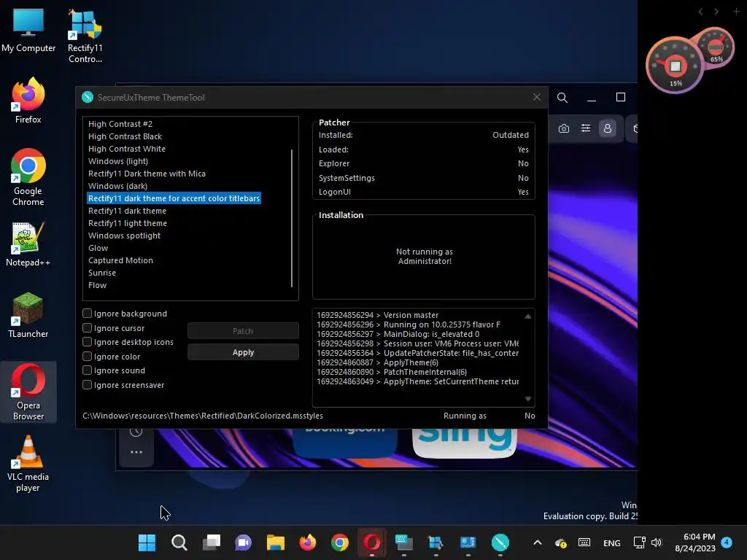The width and height of the screenshot is (747, 560).
Task: Open the volume control in tray
Action: pyautogui.click(x=657, y=542)
